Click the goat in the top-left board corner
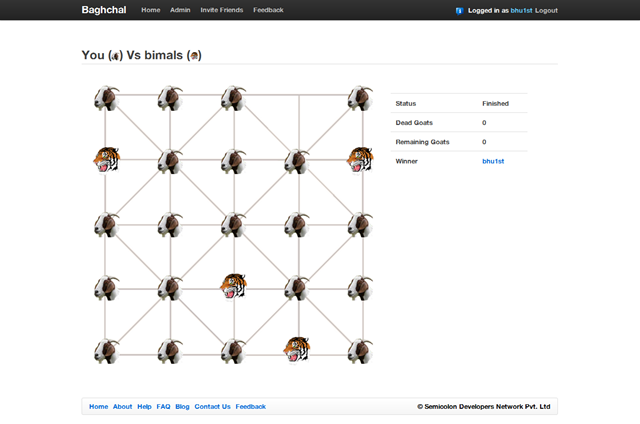 click(107, 98)
